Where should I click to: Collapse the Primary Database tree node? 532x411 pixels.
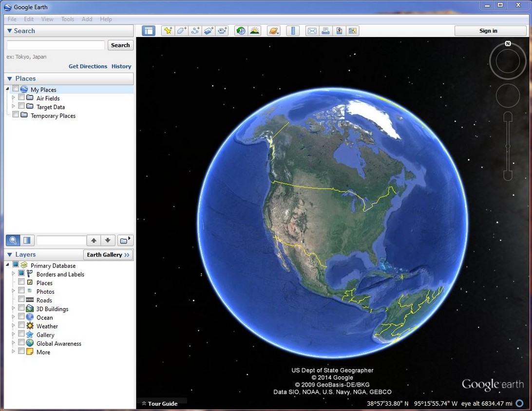click(7, 265)
